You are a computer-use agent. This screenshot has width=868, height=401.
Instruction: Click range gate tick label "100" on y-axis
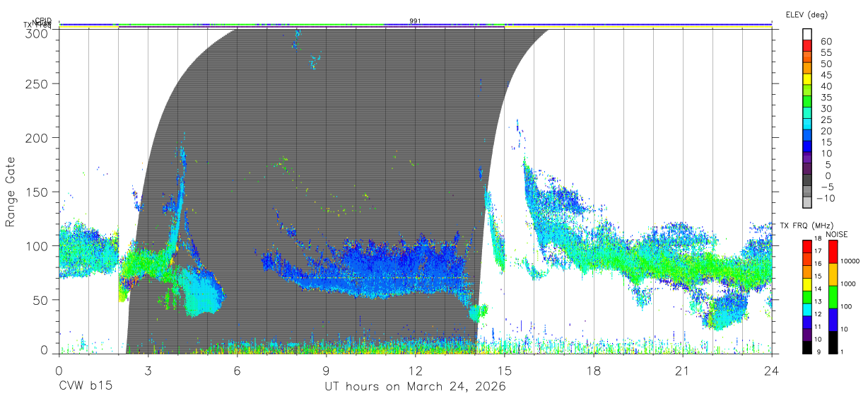tap(37, 245)
